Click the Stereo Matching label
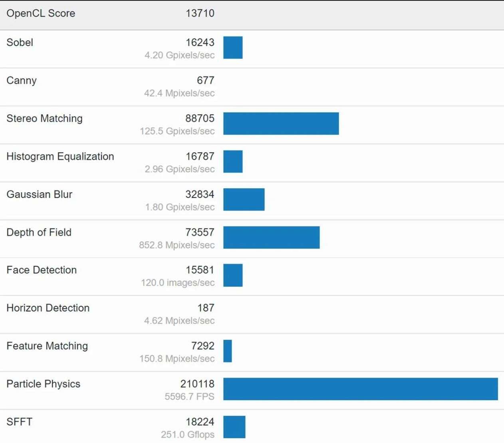This screenshot has height=443, width=504. click(44, 118)
